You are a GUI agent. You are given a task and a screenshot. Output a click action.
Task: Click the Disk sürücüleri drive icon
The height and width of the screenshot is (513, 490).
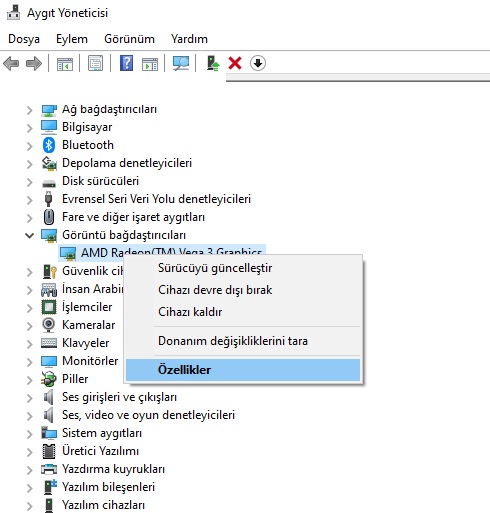(x=49, y=183)
